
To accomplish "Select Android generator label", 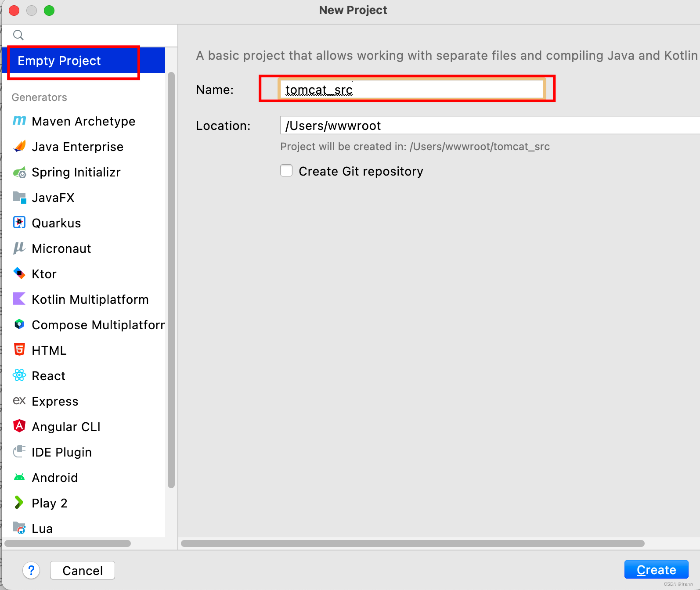I will click(55, 478).
